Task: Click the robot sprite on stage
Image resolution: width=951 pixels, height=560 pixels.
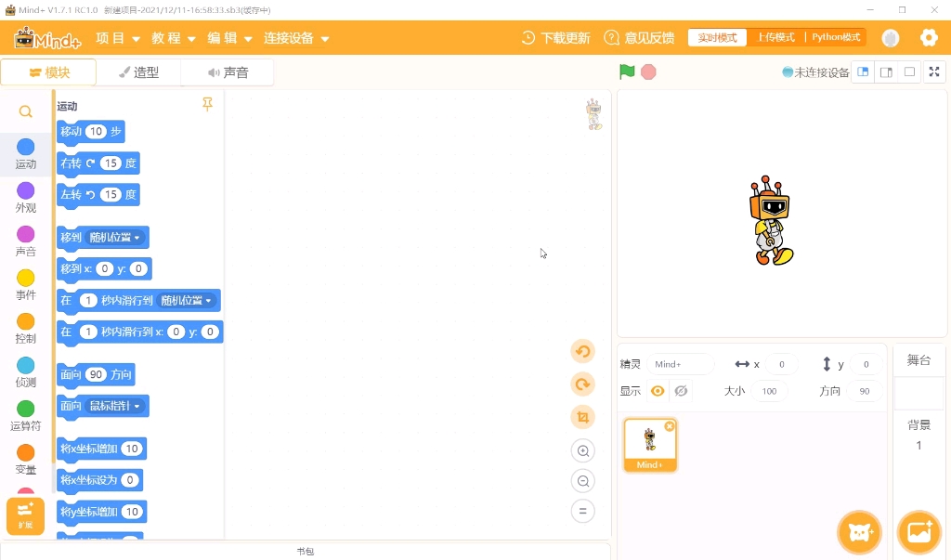Action: (x=772, y=221)
